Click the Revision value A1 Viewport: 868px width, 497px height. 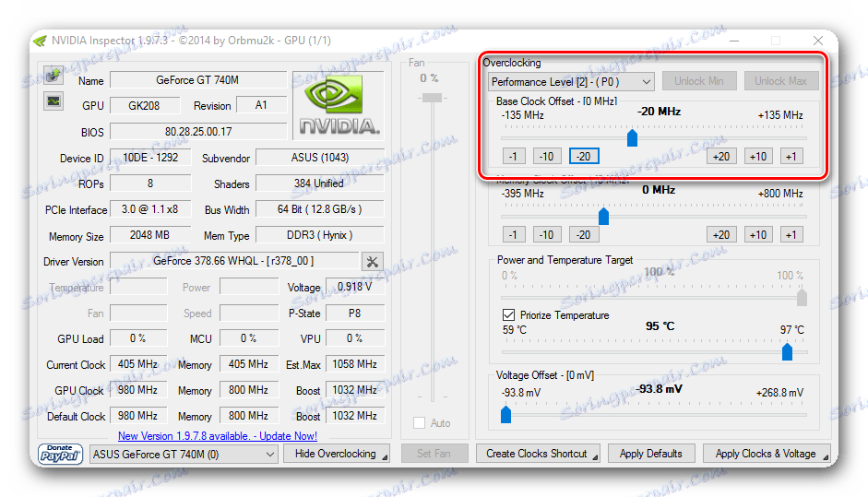coord(261,105)
